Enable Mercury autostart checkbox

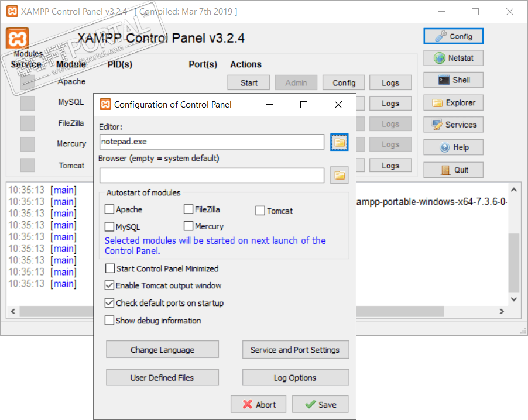(x=188, y=226)
